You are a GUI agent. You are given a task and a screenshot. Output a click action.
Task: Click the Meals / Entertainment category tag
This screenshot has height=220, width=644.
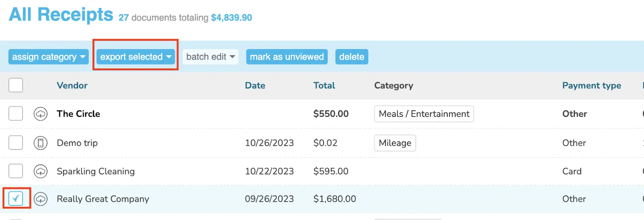(x=424, y=114)
